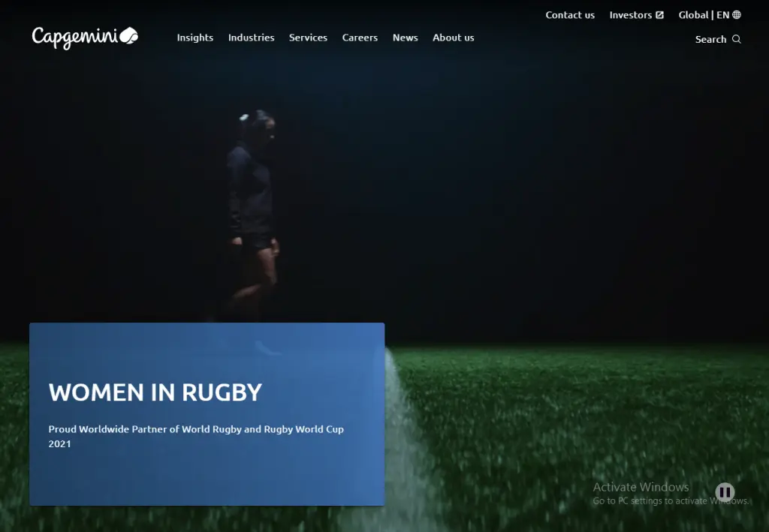The image size is (769, 532).
Task: Click the Proud Worldwide Partner description text
Action: pos(196,436)
